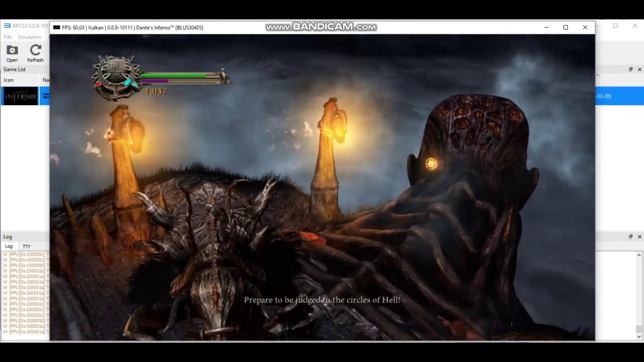Open the Emulation menu in RPCS3
Screen dimensions: 644x362
pyautogui.click(x=30, y=37)
